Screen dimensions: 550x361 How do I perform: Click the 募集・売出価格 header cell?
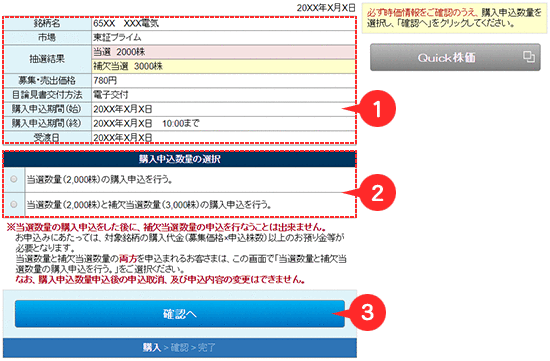(x=47, y=81)
